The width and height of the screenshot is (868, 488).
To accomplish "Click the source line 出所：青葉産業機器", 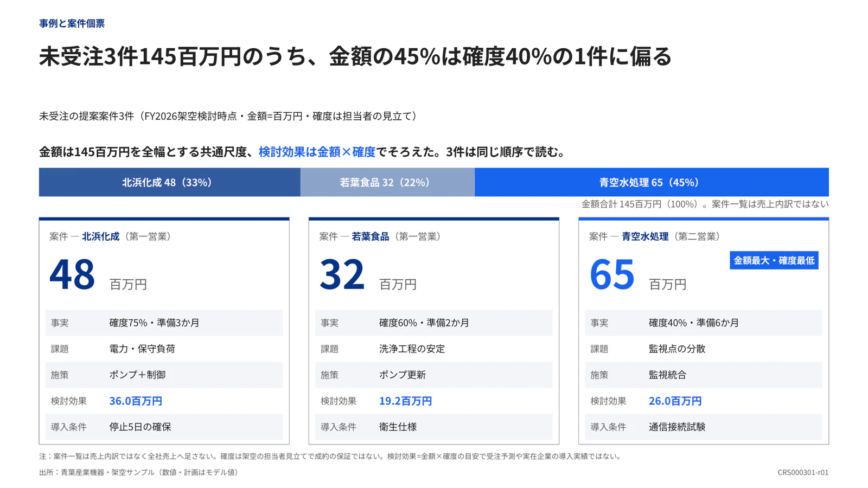I will pyautogui.click(x=139, y=472).
